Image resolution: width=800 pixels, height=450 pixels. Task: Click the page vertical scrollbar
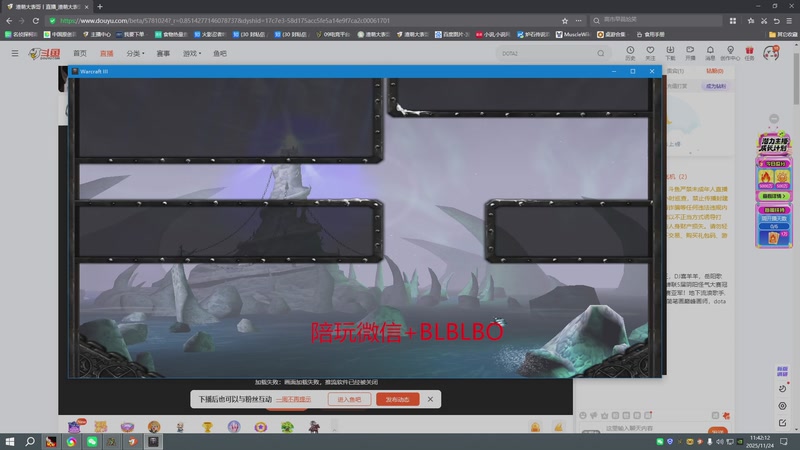click(x=796, y=77)
